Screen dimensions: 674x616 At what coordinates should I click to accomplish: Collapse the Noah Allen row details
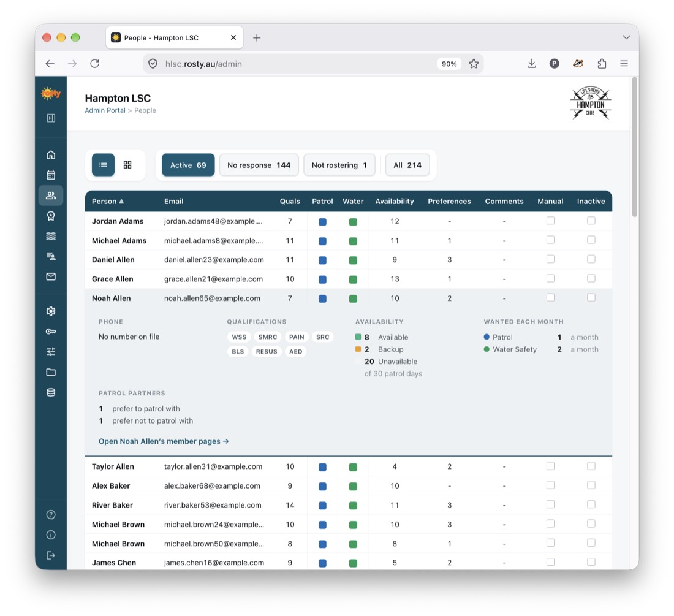[x=348, y=298]
